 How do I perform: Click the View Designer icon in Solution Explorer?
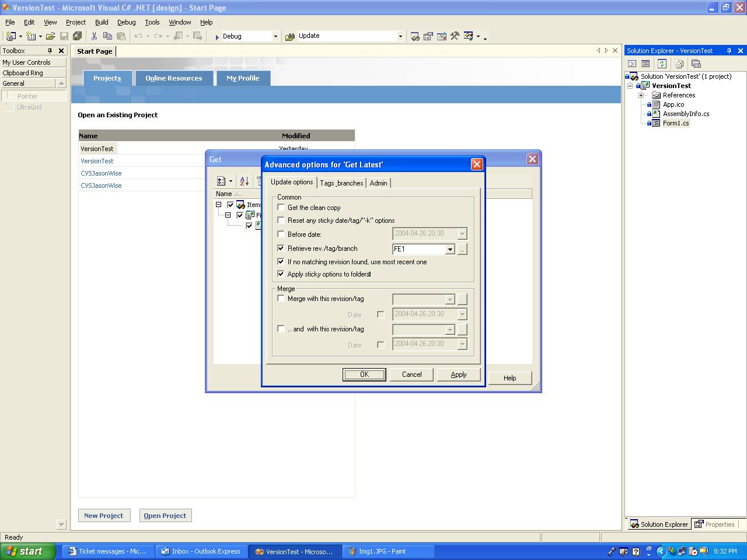pyautogui.click(x=645, y=64)
